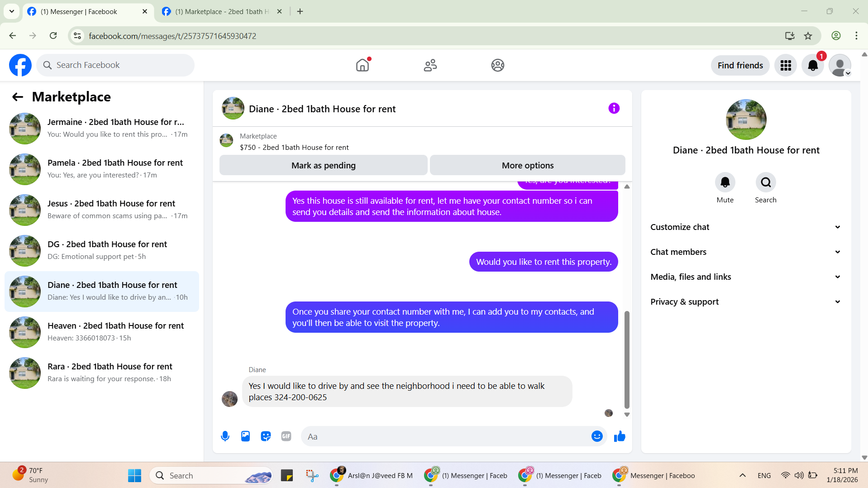
Task: View site information icon in address bar
Action: [77, 36]
